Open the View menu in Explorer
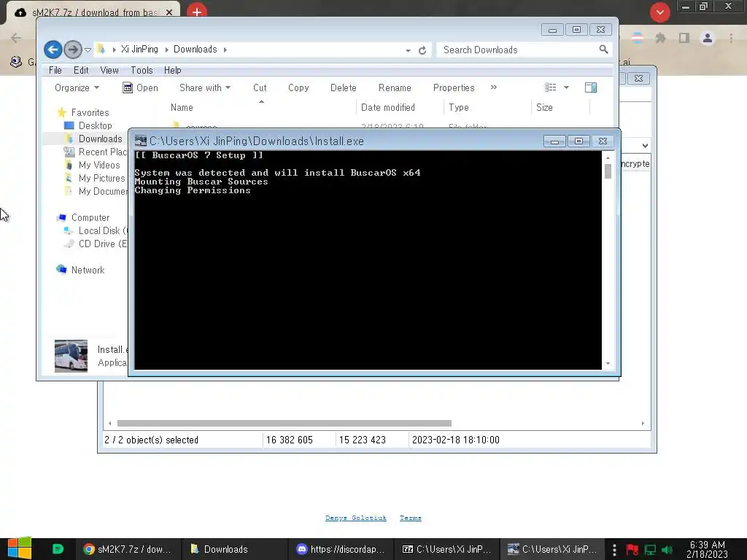This screenshot has height=560, width=747. 109,70
